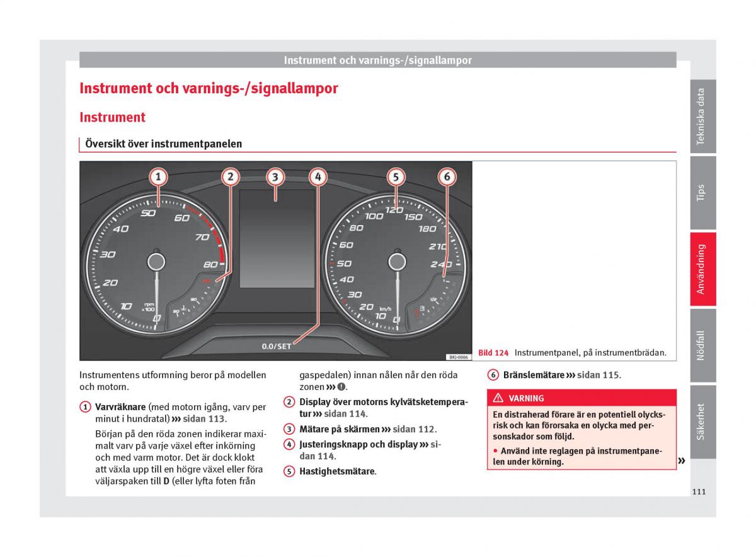
Task: Click the warning triangle icon beside VARNING
Action: [498, 398]
